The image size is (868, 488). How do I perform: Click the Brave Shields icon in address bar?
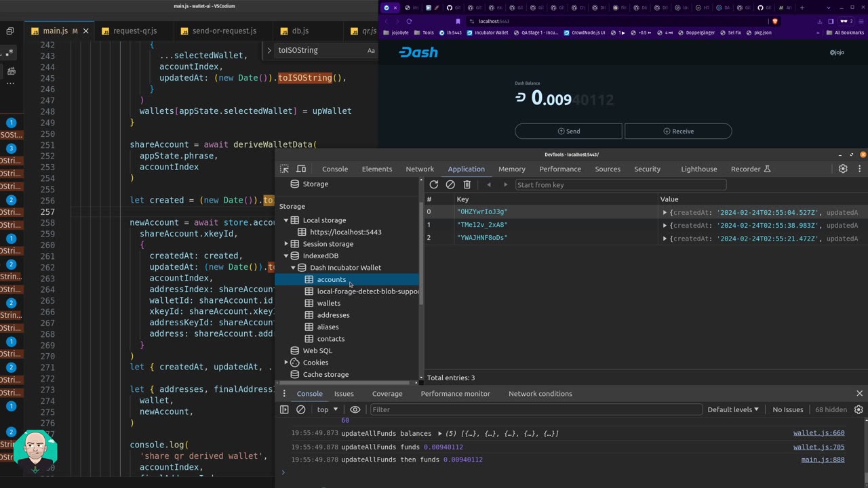[x=775, y=21]
